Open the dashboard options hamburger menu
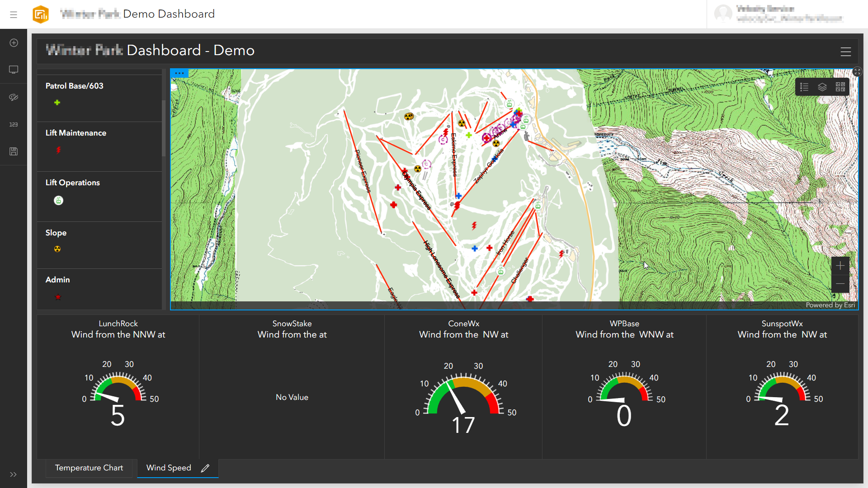The image size is (868, 488). tap(846, 52)
